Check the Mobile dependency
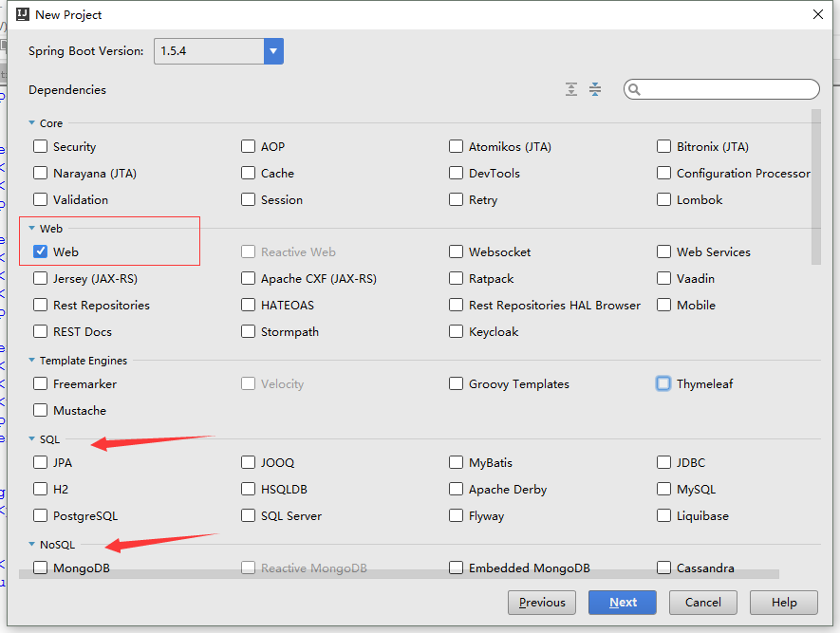 click(x=663, y=305)
